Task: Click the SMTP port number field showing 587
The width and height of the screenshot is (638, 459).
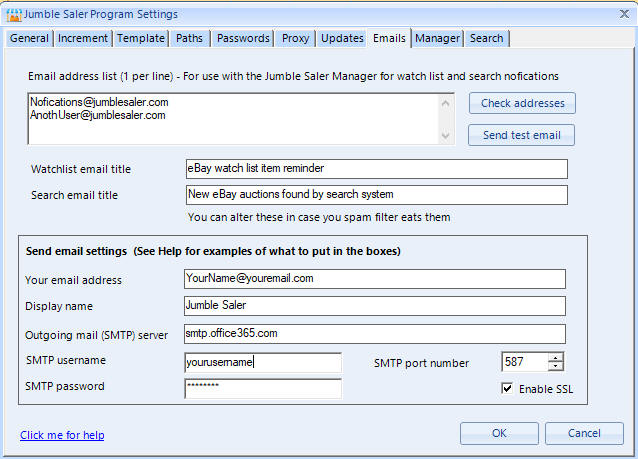Action: coord(525,362)
